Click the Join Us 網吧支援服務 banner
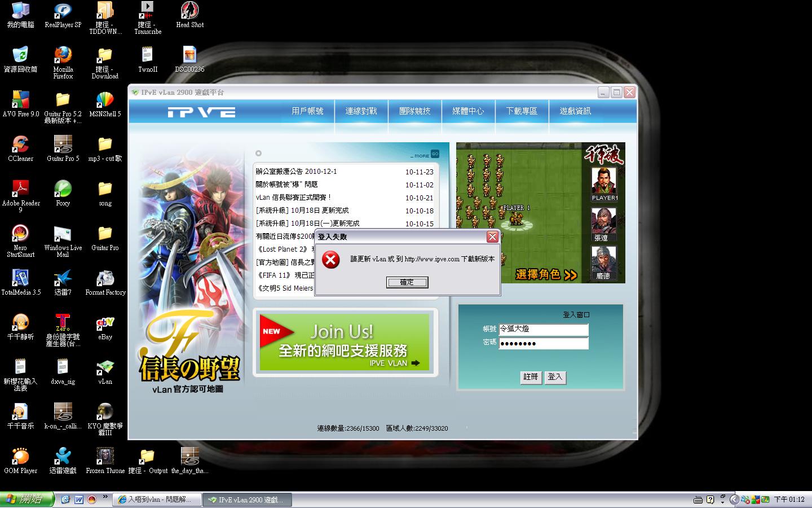Viewport: 812px width, 508px height. (345, 342)
